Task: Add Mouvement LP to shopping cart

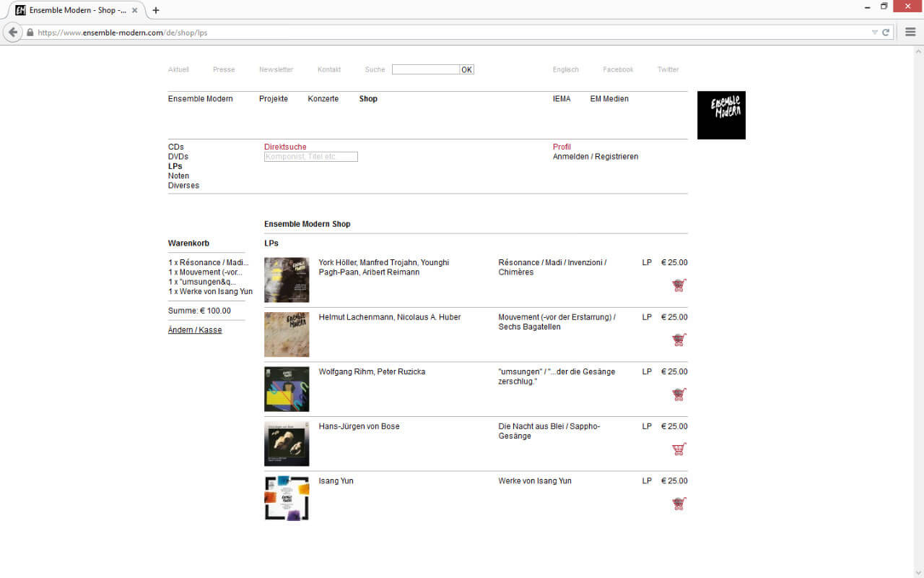Action: pyautogui.click(x=679, y=340)
